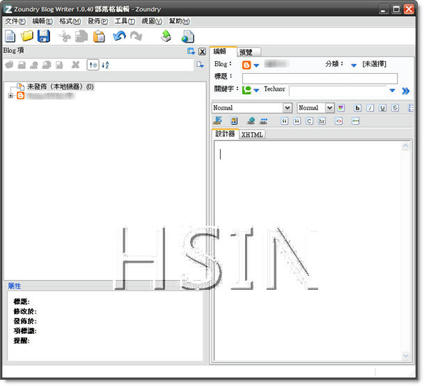Screen dimensions: 424x386
Task: Click the insert image icon in editor toolbar
Action: (x=218, y=121)
